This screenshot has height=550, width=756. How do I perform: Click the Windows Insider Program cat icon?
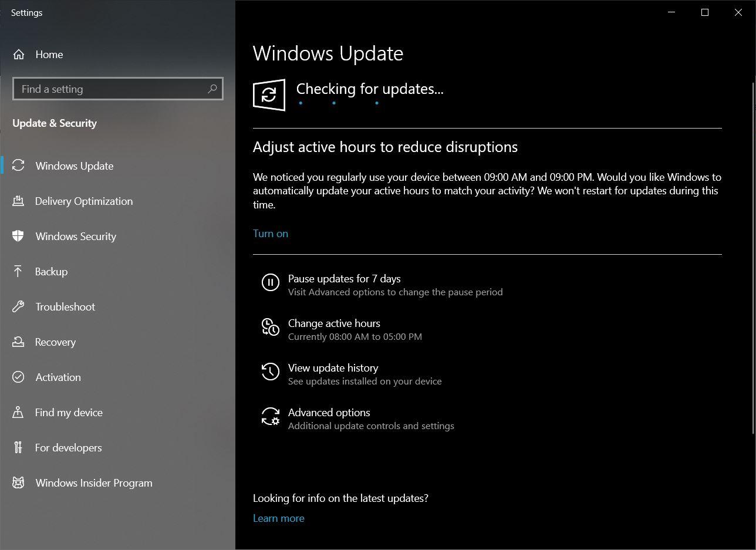pyautogui.click(x=18, y=482)
